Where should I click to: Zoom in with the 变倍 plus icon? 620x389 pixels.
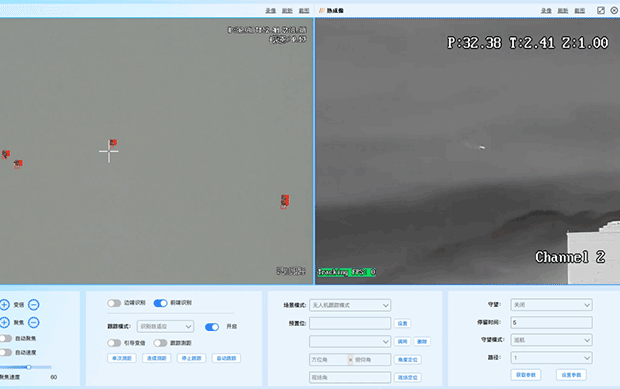tap(4, 305)
